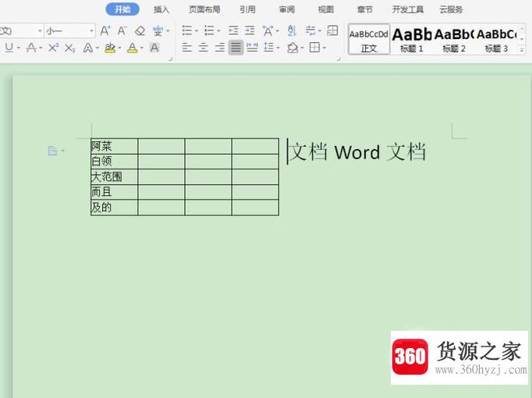The width and height of the screenshot is (532, 398).
Task: Expand the shading color dropdown arrow
Action: (x=302, y=48)
